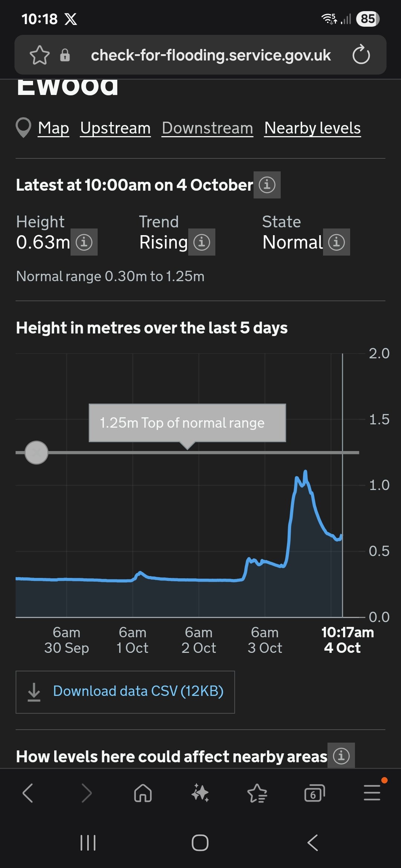Screen dimensions: 401x868
Task: Open the Map link
Action: coord(53,128)
